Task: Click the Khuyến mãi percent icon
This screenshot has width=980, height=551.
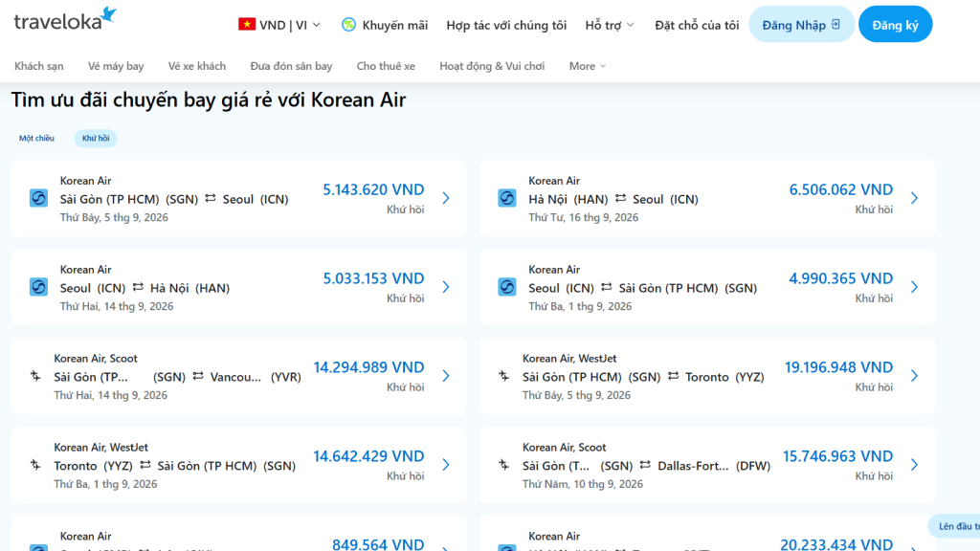Action: tap(348, 25)
